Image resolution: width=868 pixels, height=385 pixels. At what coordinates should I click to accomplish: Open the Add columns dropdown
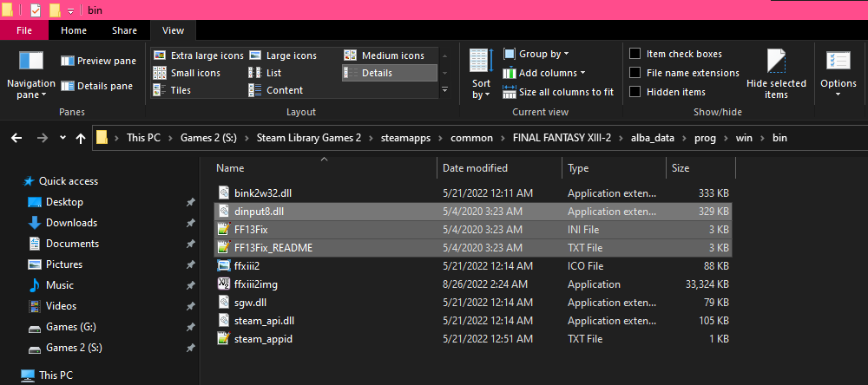tap(551, 73)
